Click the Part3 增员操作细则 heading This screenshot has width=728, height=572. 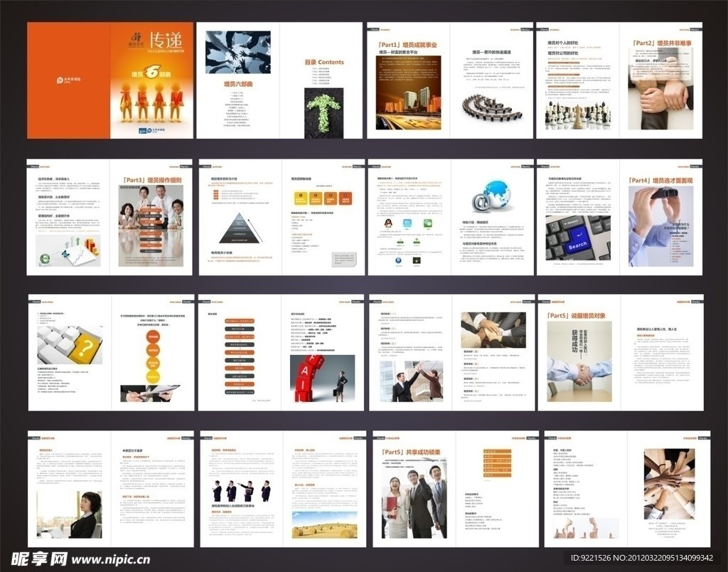pyautogui.click(x=151, y=180)
